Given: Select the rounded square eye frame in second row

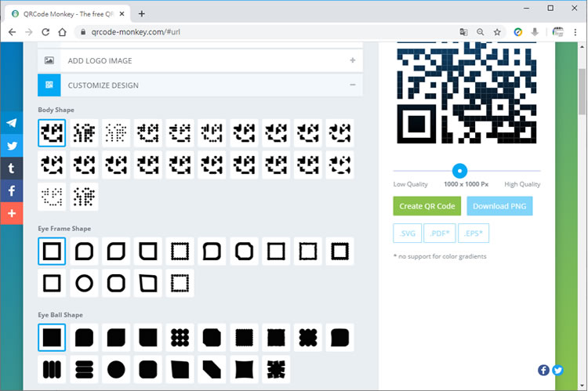Looking at the screenshot, I should [x=116, y=283].
